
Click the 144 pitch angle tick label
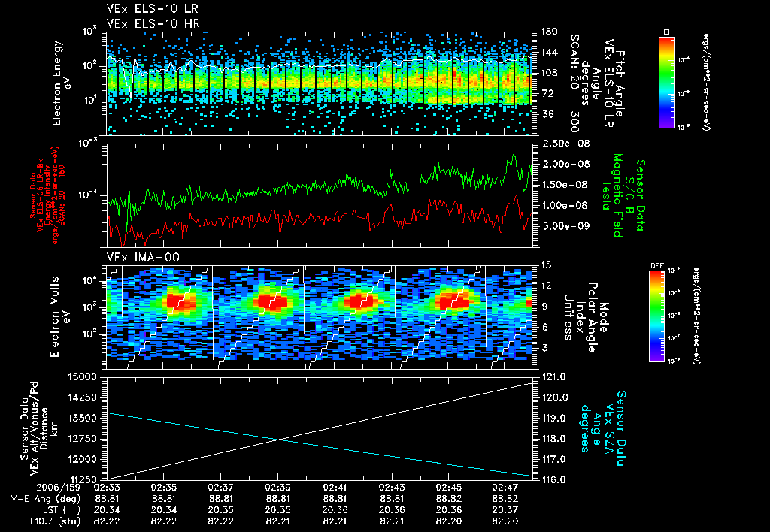(x=549, y=52)
